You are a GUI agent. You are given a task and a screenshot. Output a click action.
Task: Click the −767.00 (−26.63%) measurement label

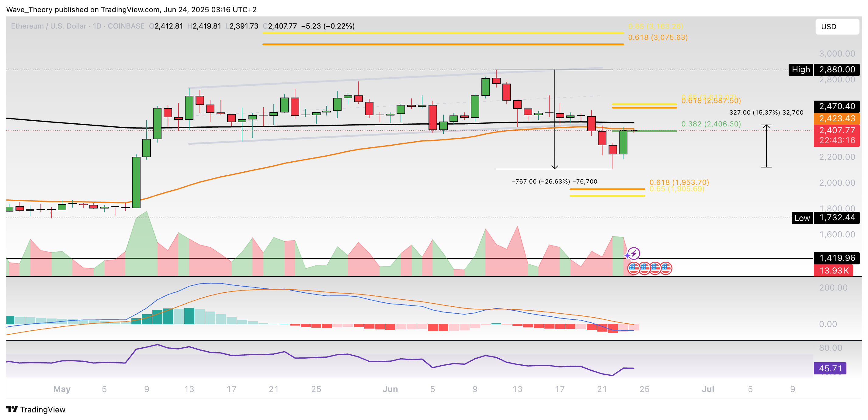(x=554, y=181)
